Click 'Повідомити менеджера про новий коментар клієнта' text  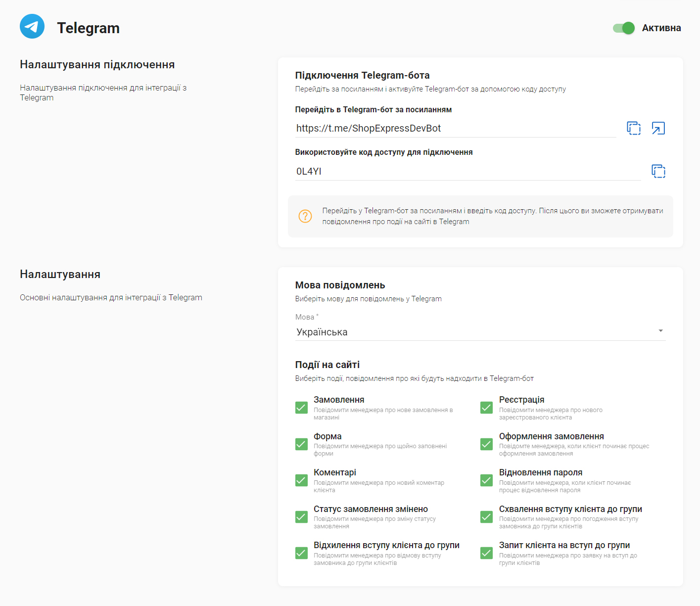tap(379, 486)
